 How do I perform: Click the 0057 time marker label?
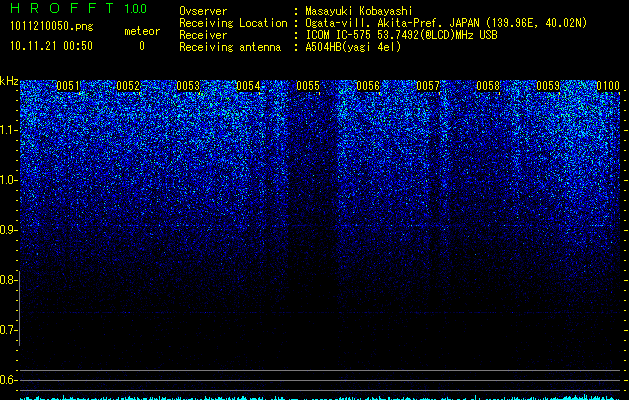click(x=428, y=86)
